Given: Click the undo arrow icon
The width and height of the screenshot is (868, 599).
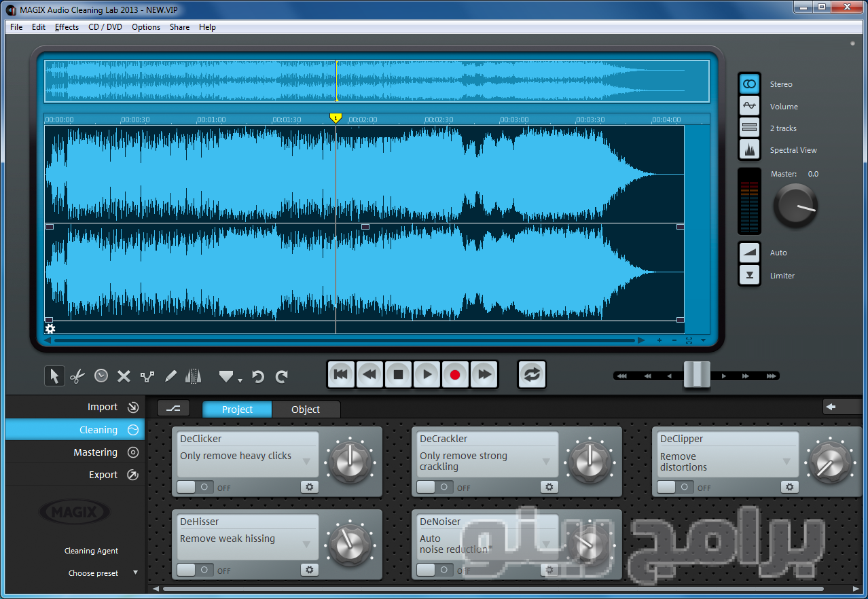Looking at the screenshot, I should point(257,376).
